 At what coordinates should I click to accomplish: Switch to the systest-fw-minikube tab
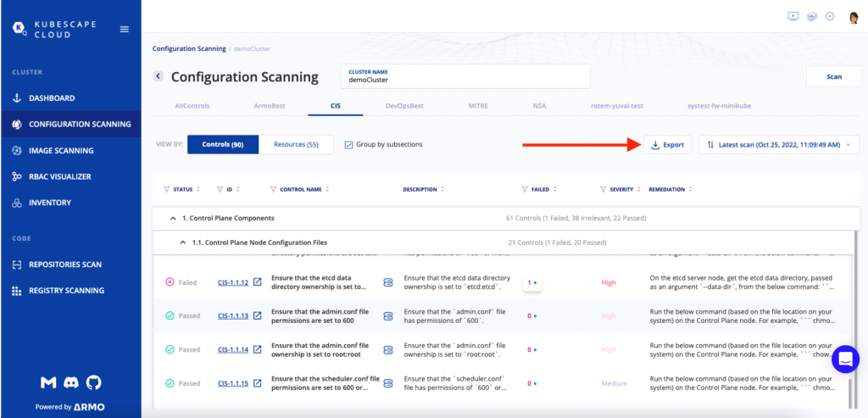pos(719,106)
